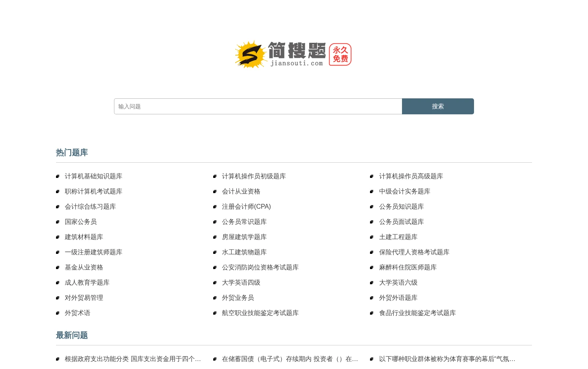Open 注册会计师(CPA) link
The height and width of the screenshot is (369, 588).
pos(246,207)
